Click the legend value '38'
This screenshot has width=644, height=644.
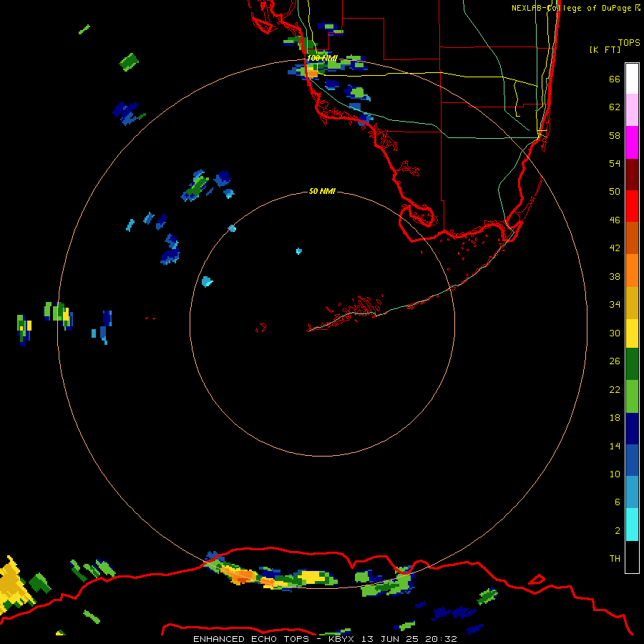pos(615,276)
